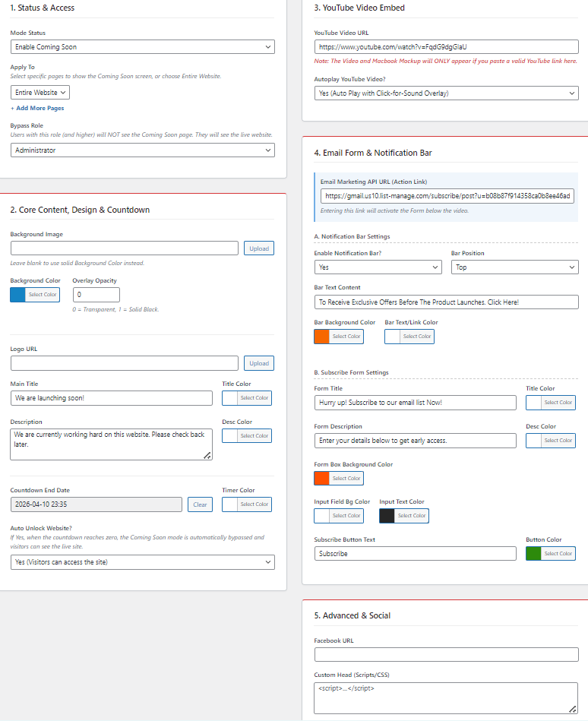Click the Form Description text field

tap(415, 441)
